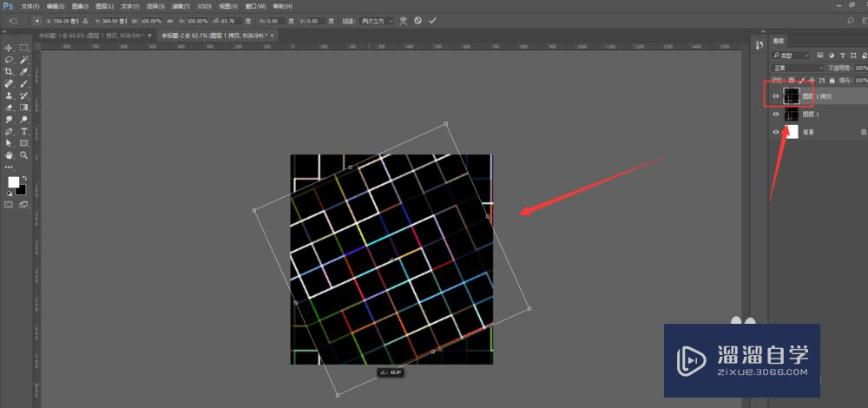Toggle the pixel layer filter

820,55
